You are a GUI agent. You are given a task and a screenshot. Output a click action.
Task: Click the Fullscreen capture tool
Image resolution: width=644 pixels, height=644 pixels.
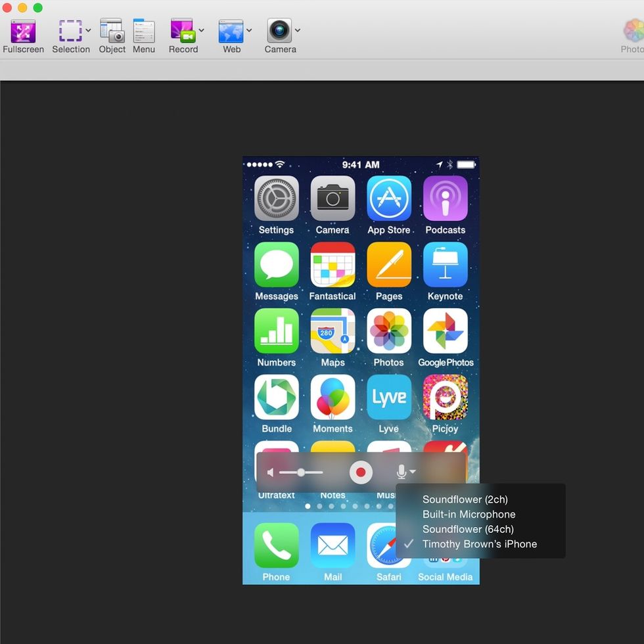(23, 31)
